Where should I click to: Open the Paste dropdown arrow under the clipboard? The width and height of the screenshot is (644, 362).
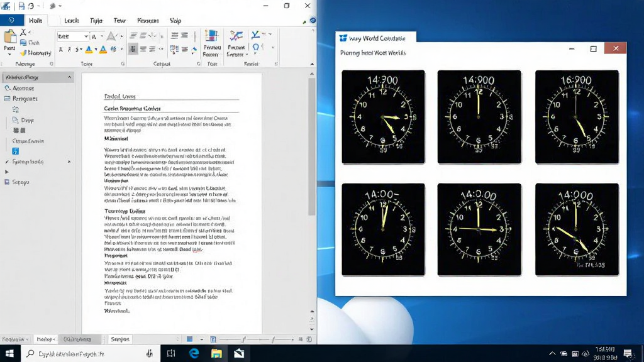pyautogui.click(x=9, y=54)
